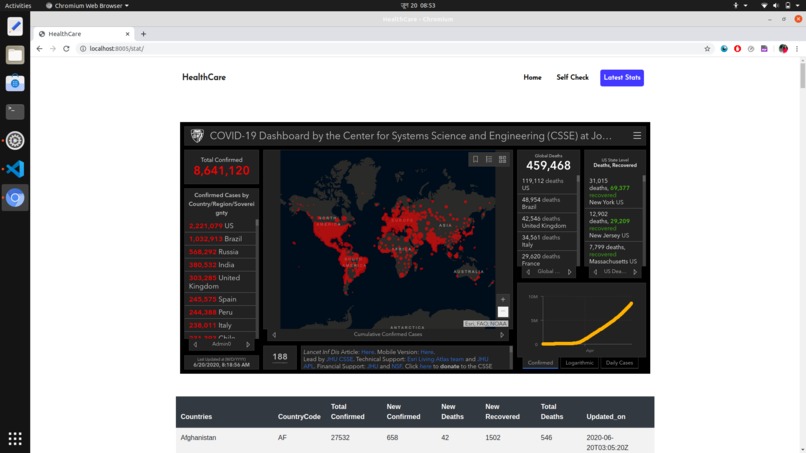Next panel in Global Deaths list
This screenshot has height=453, width=806.
coord(570,272)
